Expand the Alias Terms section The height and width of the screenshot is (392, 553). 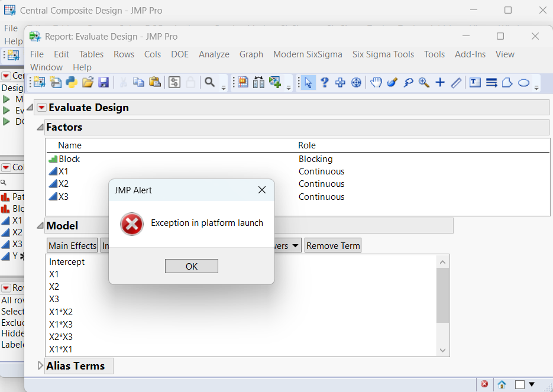click(40, 365)
